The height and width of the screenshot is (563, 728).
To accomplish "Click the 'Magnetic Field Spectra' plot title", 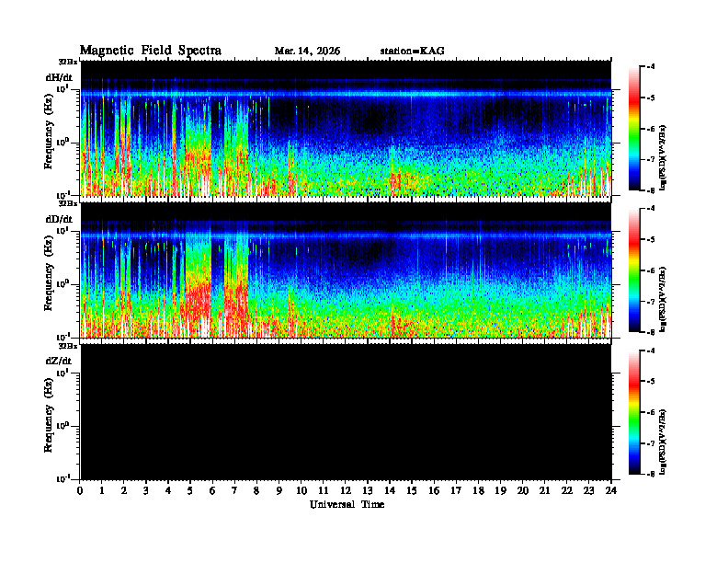I will (151, 51).
